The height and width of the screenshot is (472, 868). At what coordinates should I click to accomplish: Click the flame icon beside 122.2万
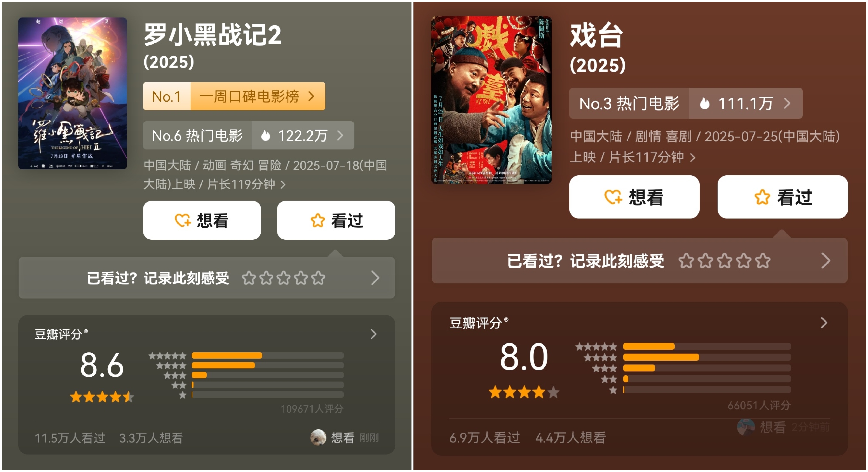(x=265, y=135)
